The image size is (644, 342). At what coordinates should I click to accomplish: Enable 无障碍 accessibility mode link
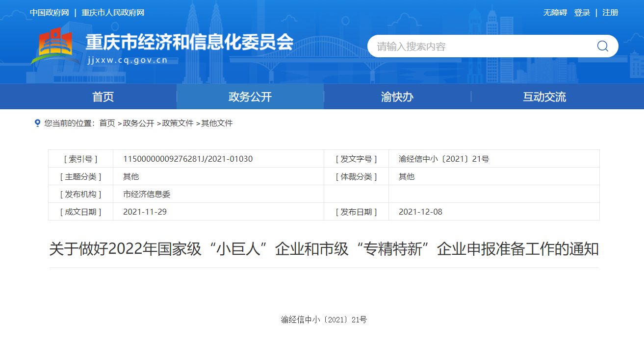(x=555, y=13)
